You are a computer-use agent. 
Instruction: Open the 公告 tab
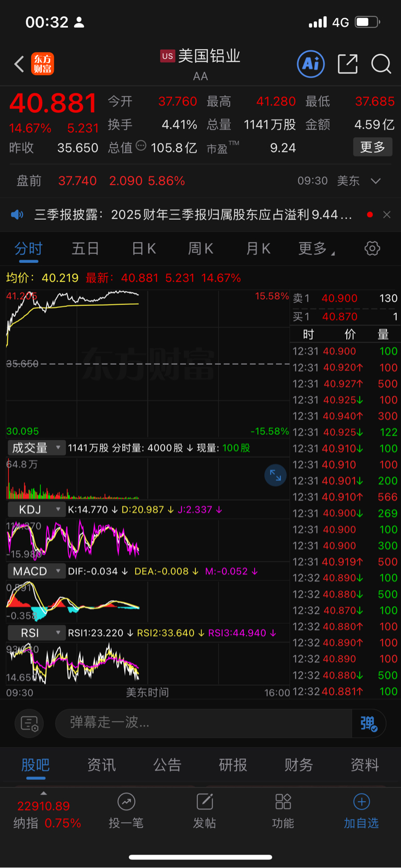[x=167, y=765]
